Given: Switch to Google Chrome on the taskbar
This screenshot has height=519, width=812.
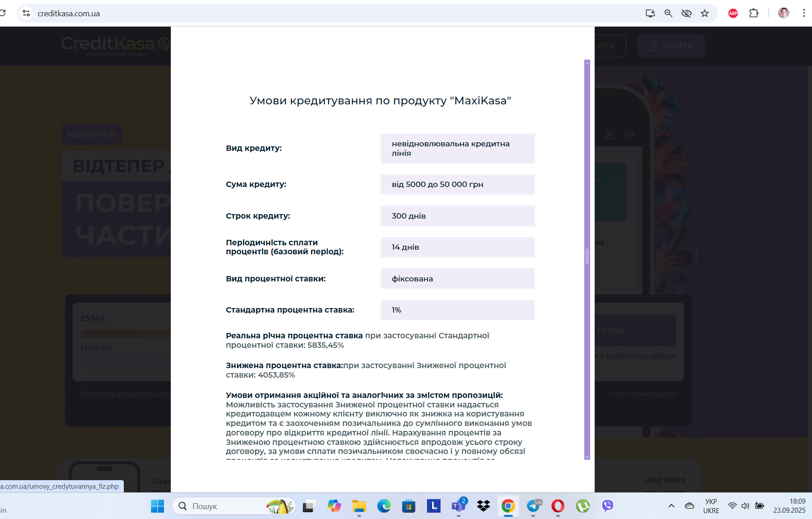Looking at the screenshot, I should pos(508,506).
